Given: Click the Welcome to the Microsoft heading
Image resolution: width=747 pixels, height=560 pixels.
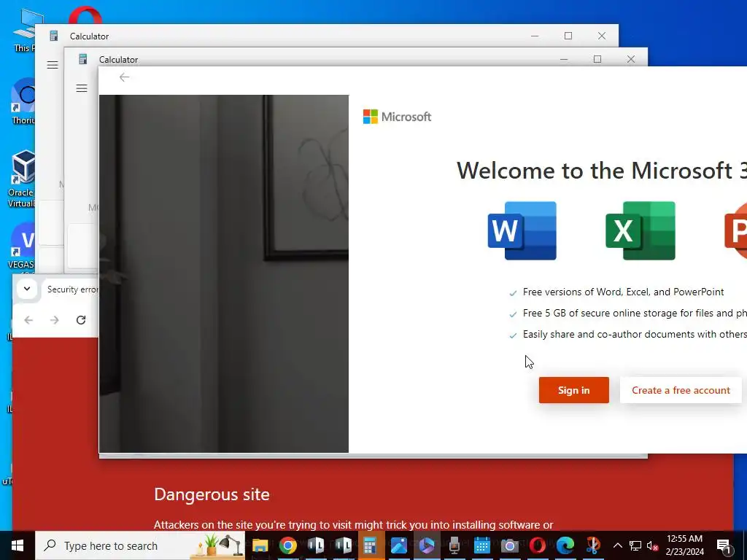Looking at the screenshot, I should pyautogui.click(x=602, y=171).
